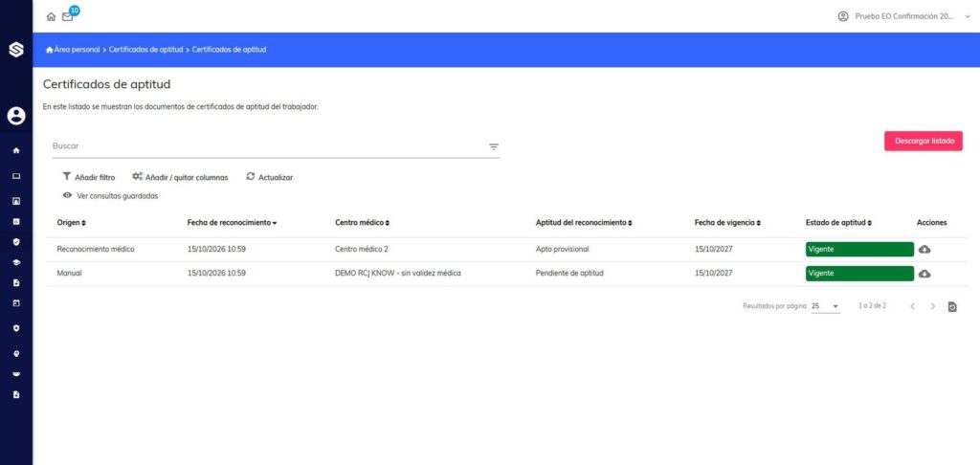Go to first Certificados de aptitud breadcrumb

145,50
